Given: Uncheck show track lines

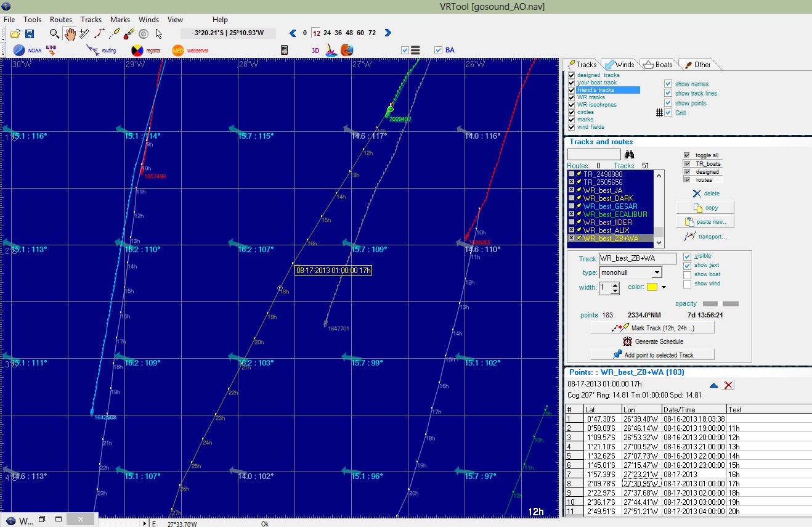Looking at the screenshot, I should pyautogui.click(x=668, y=93).
